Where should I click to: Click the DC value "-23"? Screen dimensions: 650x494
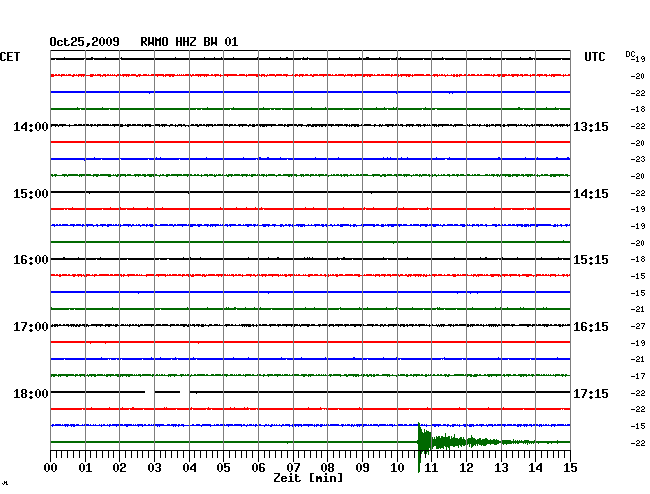pos(638,159)
